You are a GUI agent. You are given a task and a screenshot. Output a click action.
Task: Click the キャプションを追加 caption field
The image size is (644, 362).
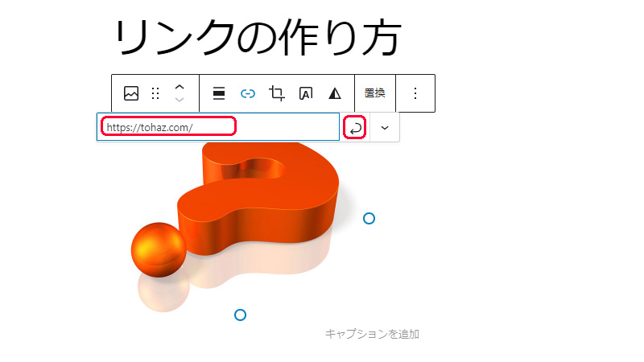(x=372, y=334)
